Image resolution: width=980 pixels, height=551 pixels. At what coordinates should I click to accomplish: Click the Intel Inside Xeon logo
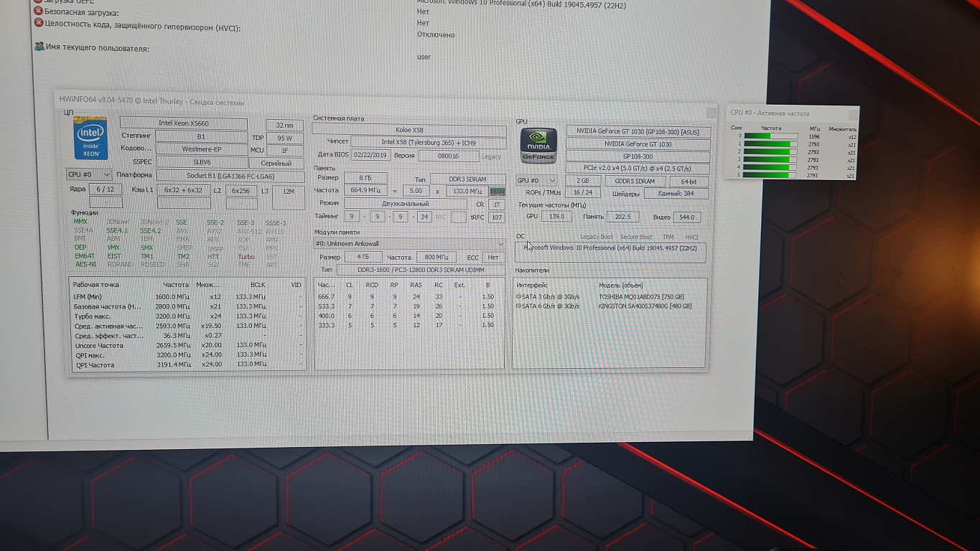pyautogui.click(x=90, y=139)
